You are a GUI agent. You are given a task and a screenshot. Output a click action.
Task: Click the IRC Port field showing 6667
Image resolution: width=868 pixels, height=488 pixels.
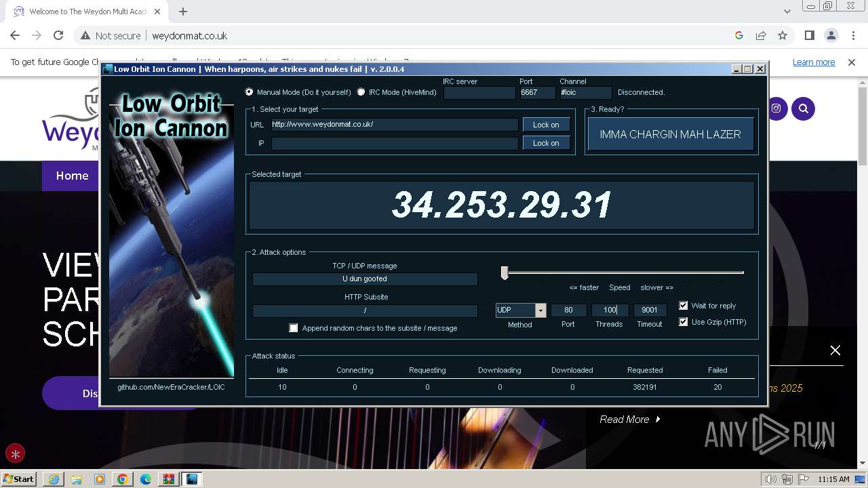(x=538, y=93)
